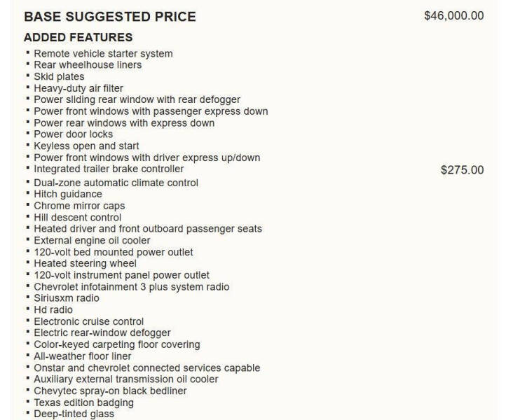Select Remote vehicle starter system item
This screenshot has width=506, height=420.
[103, 53]
